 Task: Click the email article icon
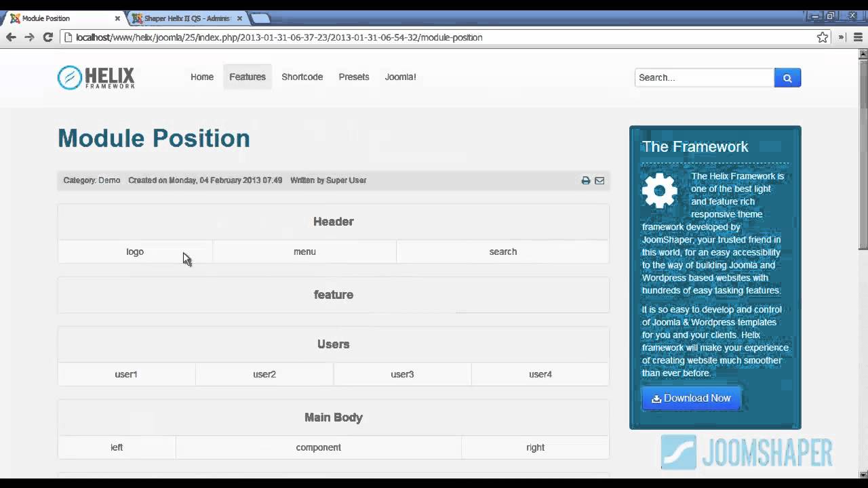click(x=599, y=180)
